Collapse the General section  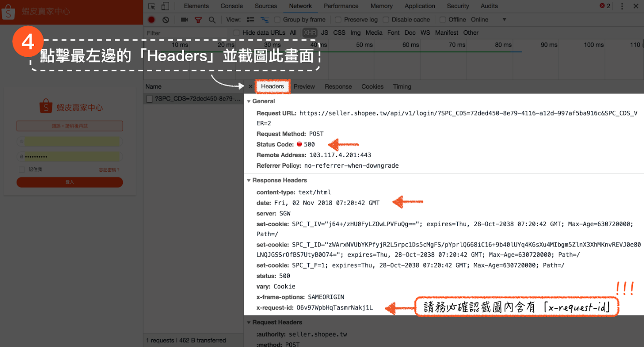(249, 101)
